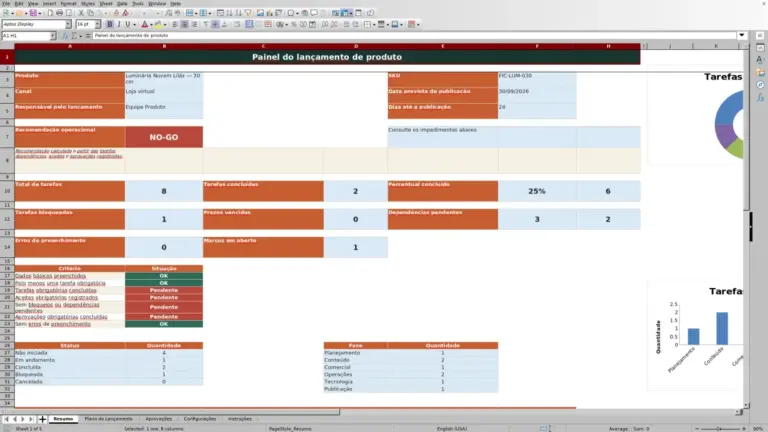Click the Insert Image icon
The height and width of the screenshot is (432, 768).
260,13
